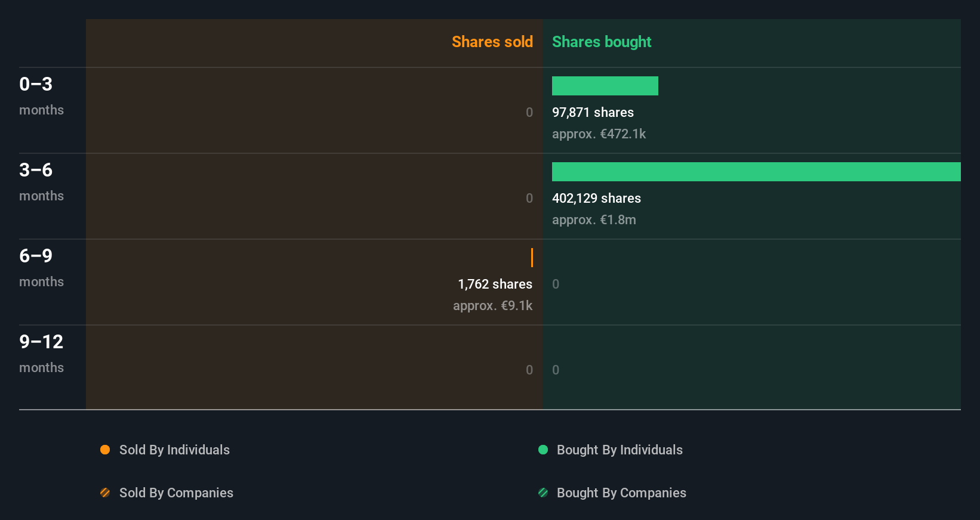
Task: Click the 0–3 months row label
Action: pos(41,95)
